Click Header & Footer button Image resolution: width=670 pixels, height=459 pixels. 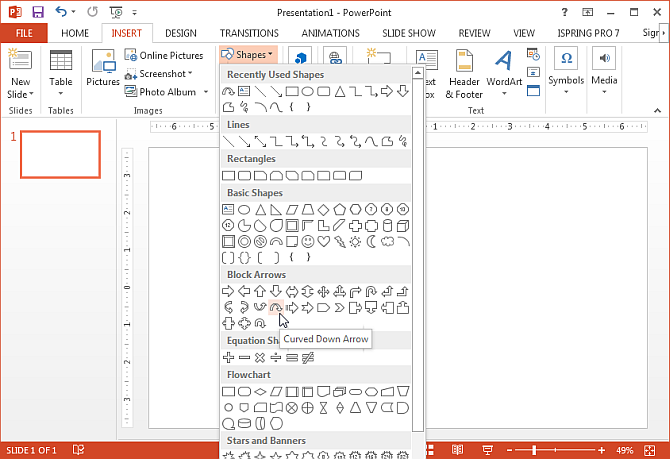(x=464, y=74)
